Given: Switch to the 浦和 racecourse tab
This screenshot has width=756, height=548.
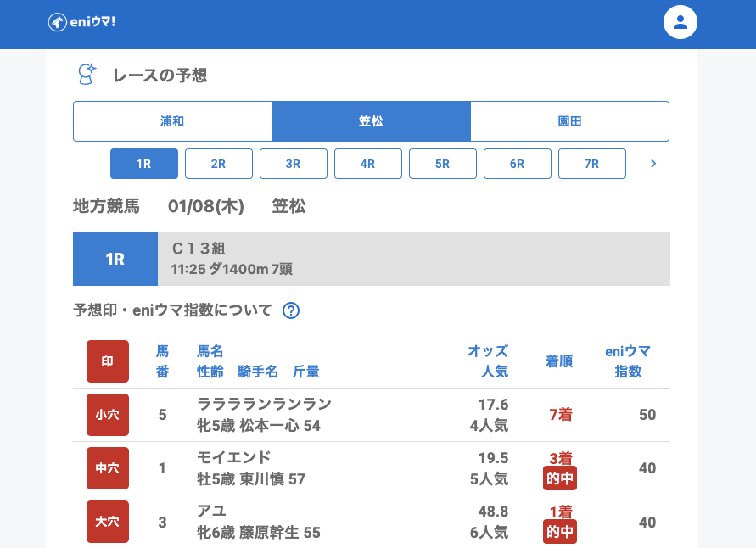Looking at the screenshot, I should (172, 121).
